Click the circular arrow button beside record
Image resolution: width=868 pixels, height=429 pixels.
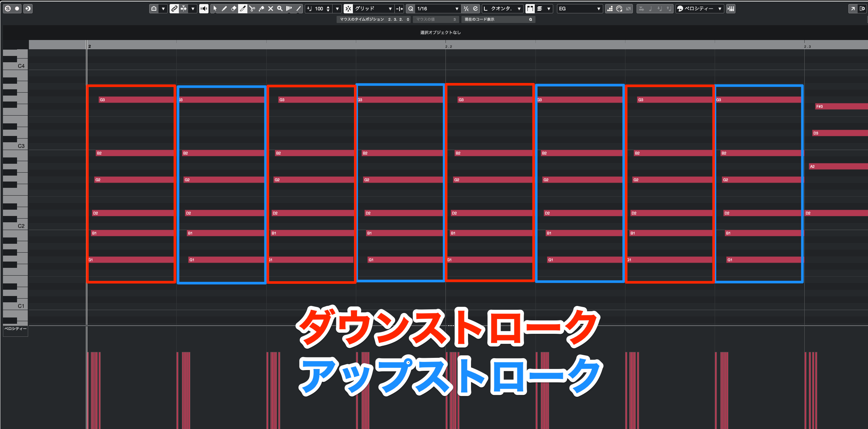click(x=28, y=9)
